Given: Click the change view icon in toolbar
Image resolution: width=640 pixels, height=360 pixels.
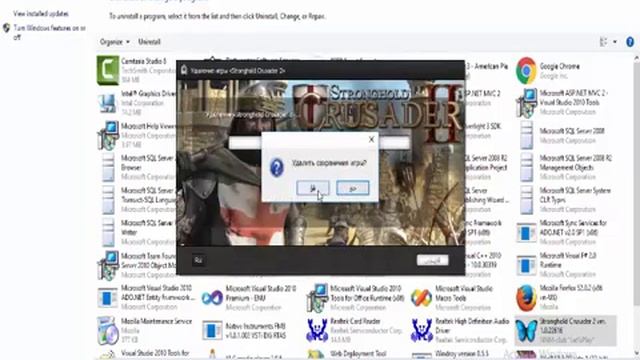Looking at the screenshot, I should pos(604,42).
